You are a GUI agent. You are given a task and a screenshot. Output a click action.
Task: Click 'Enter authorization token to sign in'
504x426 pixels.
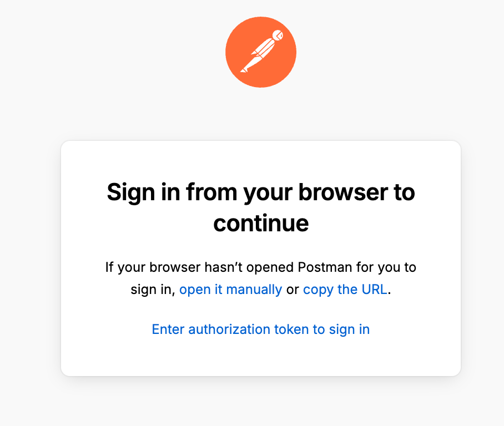point(261,329)
